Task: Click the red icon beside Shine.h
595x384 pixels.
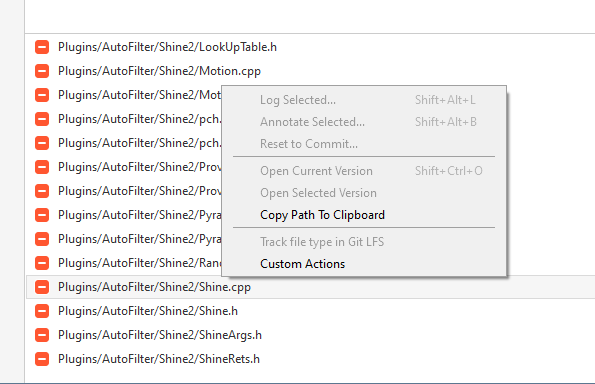Action: point(42,311)
